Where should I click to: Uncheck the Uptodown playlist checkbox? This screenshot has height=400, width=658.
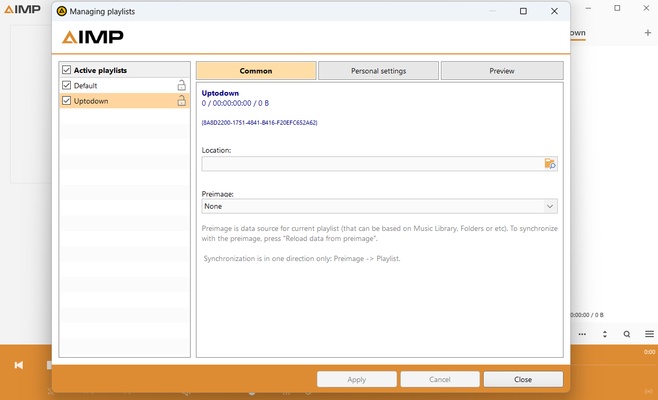66,101
